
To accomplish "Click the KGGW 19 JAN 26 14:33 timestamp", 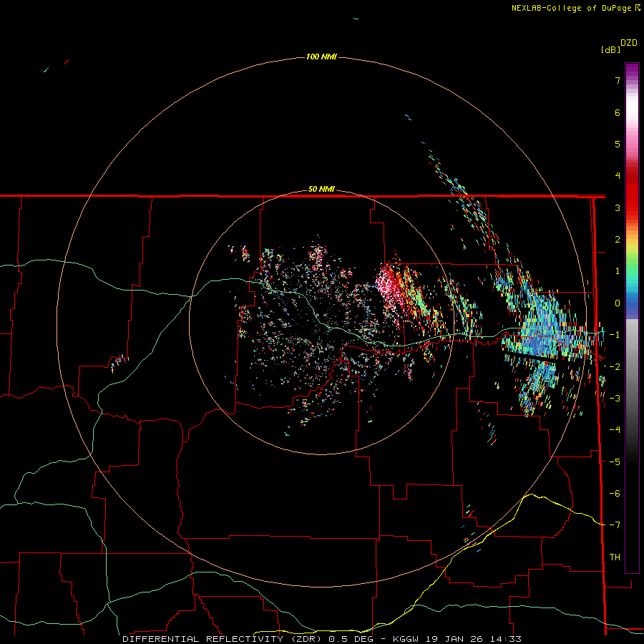I will pyautogui.click(x=457, y=639).
